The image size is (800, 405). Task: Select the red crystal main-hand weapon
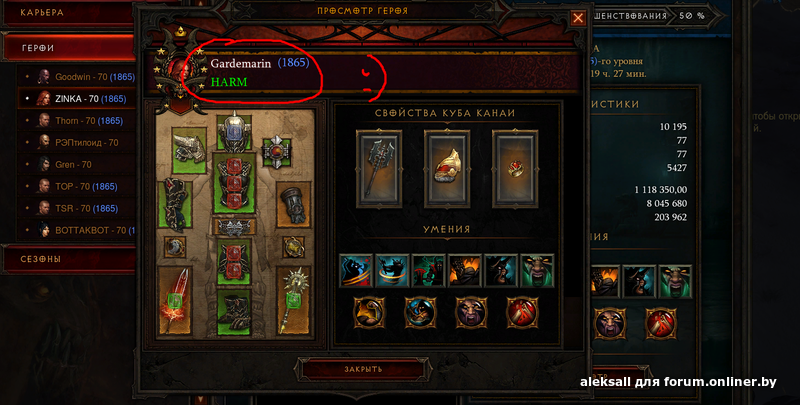tap(175, 301)
